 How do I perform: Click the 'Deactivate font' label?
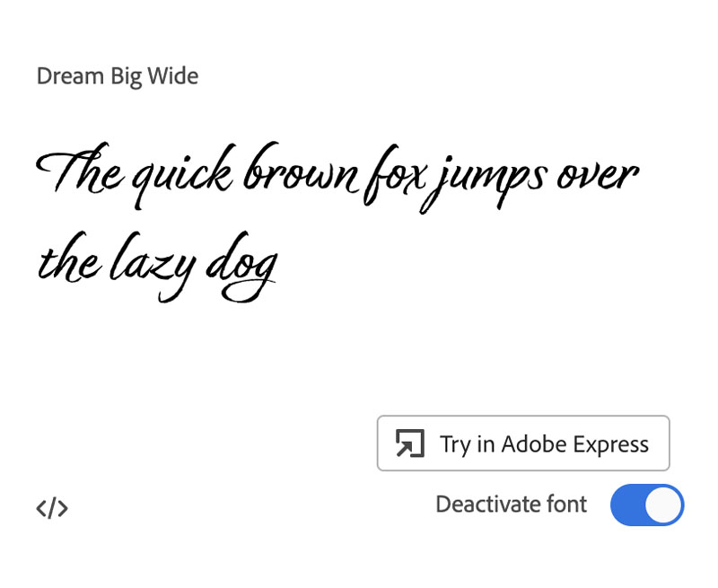click(x=511, y=505)
